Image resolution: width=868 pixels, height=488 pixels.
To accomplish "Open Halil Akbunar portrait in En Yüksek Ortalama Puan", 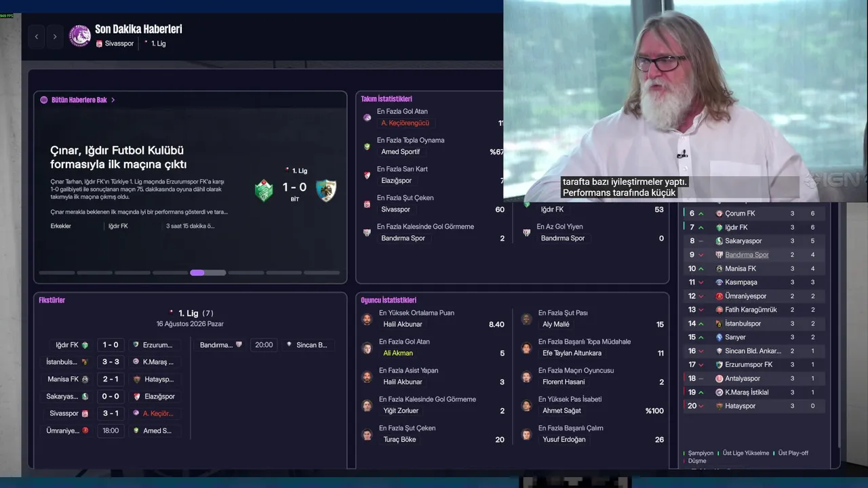I will (367, 319).
